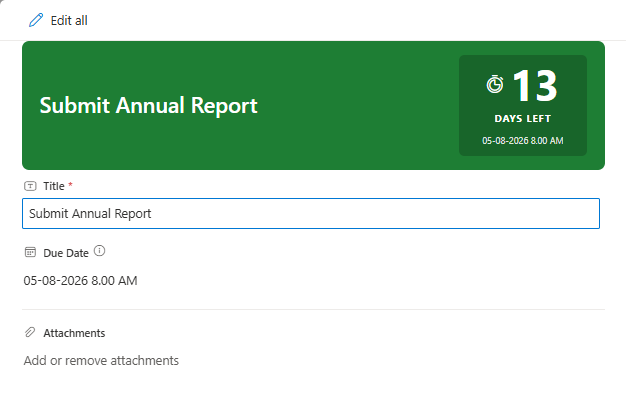Click the Due Date field label
Viewport: 626px width, 417px height.
(x=66, y=253)
